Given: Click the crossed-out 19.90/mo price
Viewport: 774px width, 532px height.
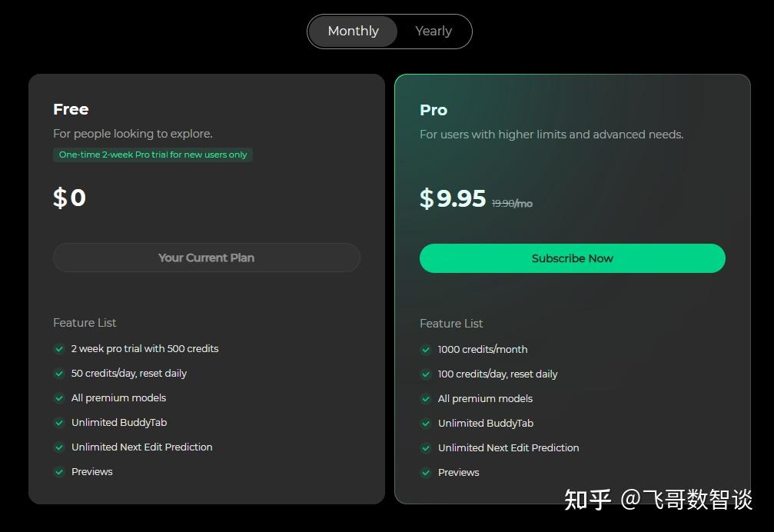Looking at the screenshot, I should (512, 203).
